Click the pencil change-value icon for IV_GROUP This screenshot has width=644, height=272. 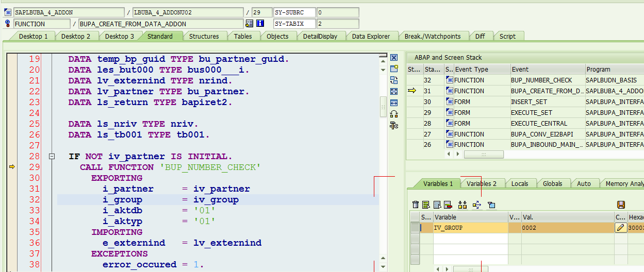(621, 227)
